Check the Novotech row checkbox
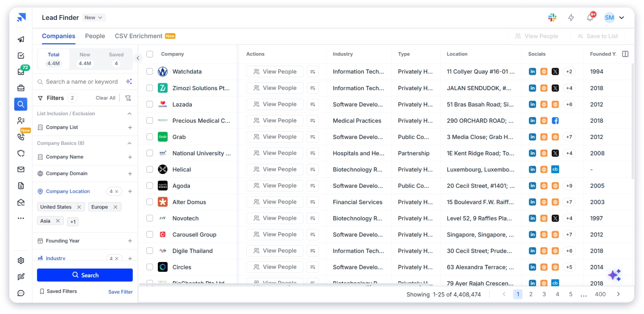This screenshot has width=644, height=314. (x=150, y=218)
